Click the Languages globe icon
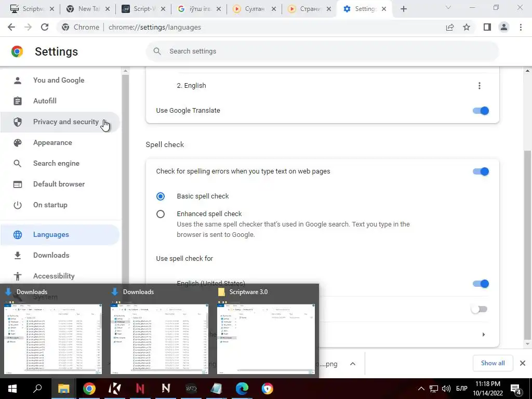 pos(18,234)
